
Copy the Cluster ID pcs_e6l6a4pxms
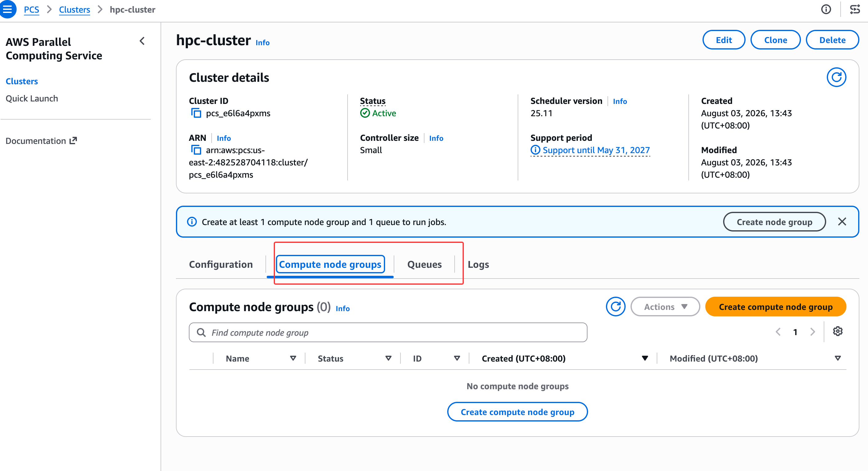(196, 113)
